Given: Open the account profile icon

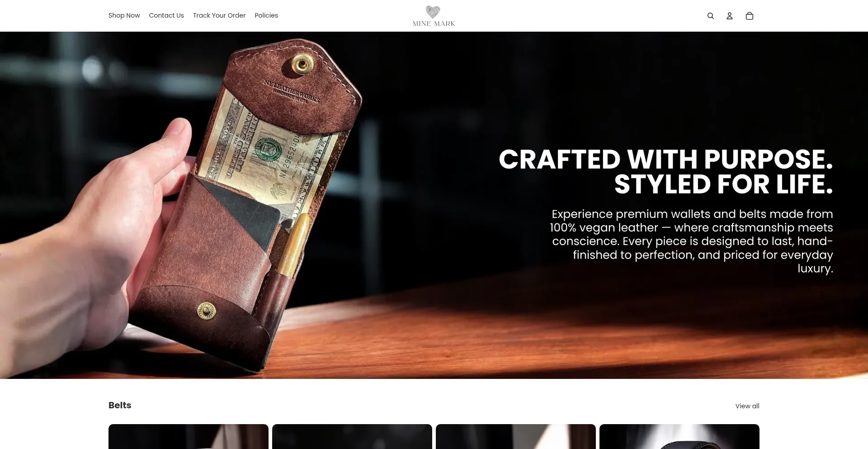Looking at the screenshot, I should [x=730, y=16].
